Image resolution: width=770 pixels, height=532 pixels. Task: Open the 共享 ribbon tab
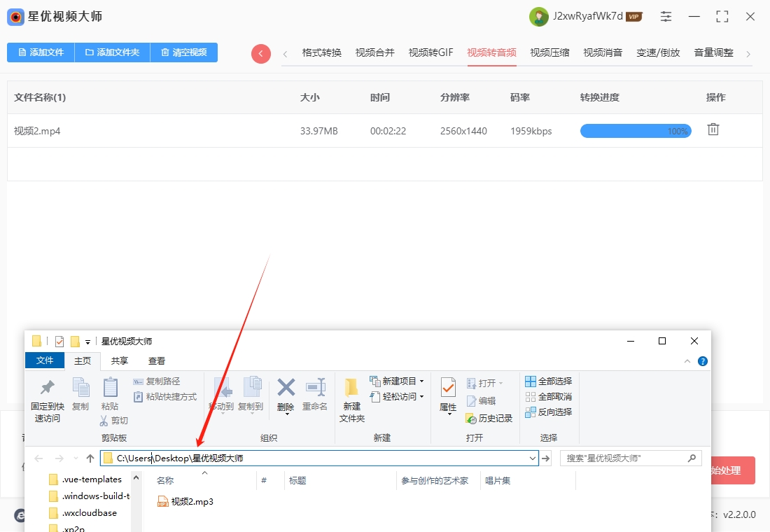[119, 361]
